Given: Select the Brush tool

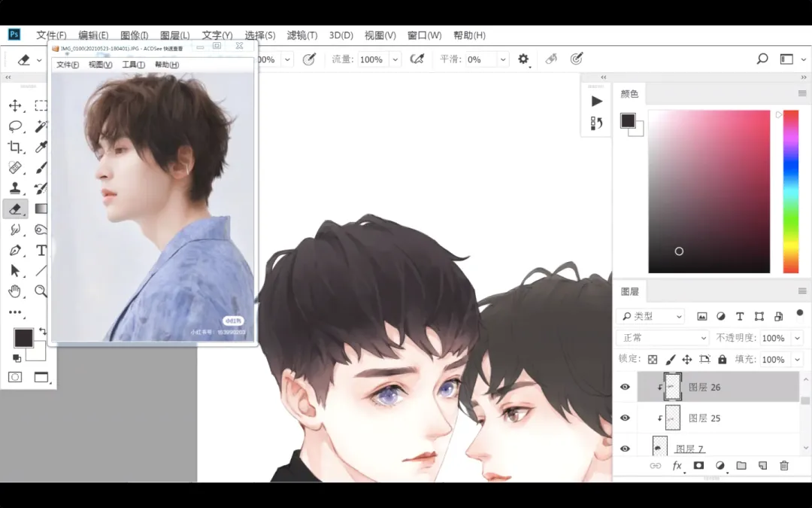Looking at the screenshot, I should pos(41,167).
